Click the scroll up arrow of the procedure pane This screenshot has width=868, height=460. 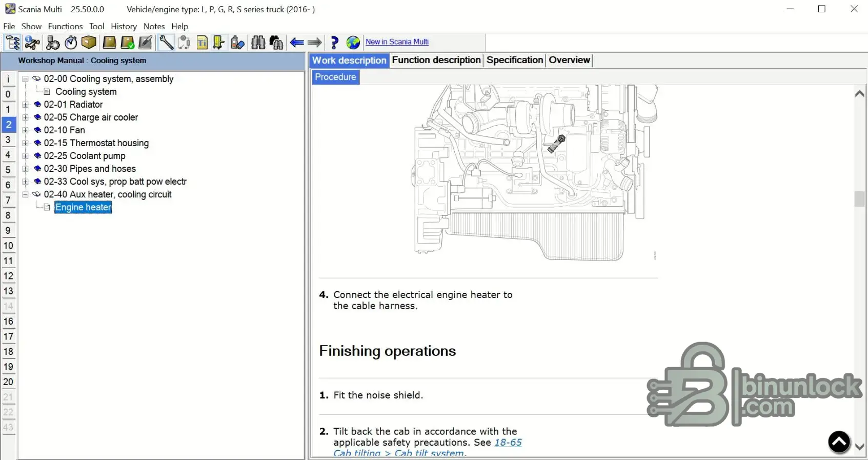860,94
